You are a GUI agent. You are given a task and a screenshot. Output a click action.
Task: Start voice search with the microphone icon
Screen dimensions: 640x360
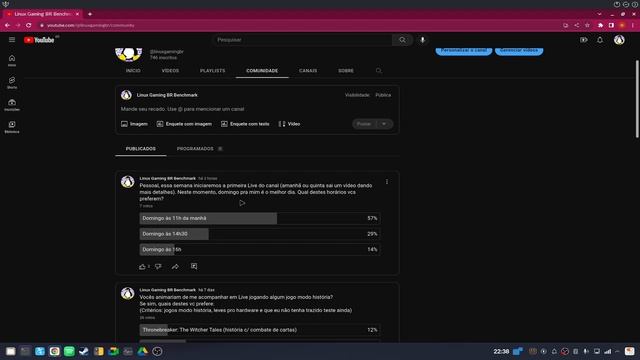pos(422,40)
